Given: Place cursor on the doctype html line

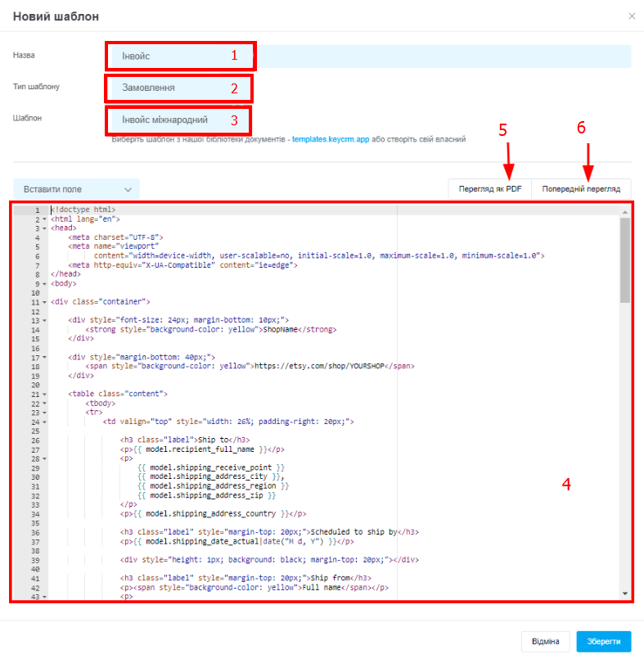Looking at the screenshot, I should coord(83,210).
